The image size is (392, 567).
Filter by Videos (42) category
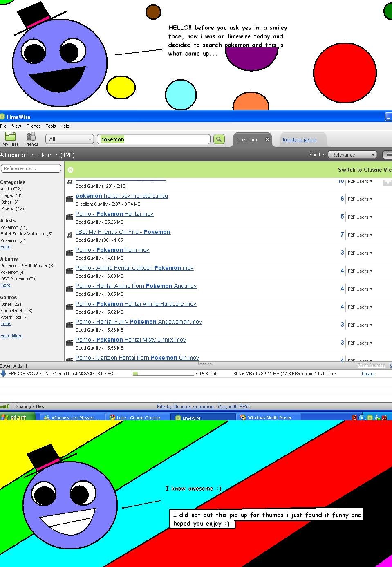click(12, 208)
